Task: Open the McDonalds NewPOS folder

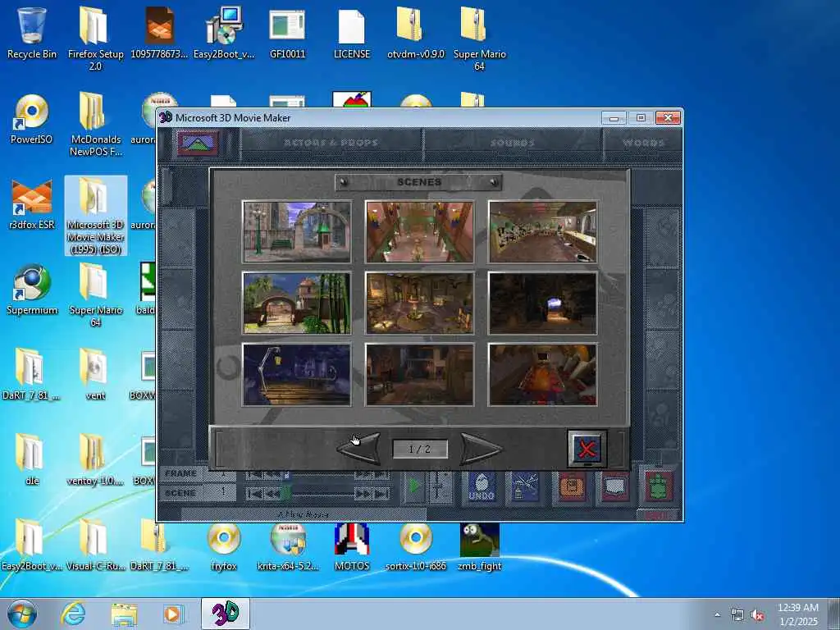Action: (95, 125)
